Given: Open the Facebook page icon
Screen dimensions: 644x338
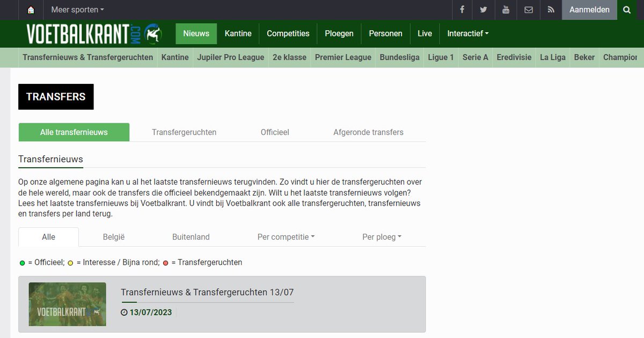Looking at the screenshot, I should [462, 10].
